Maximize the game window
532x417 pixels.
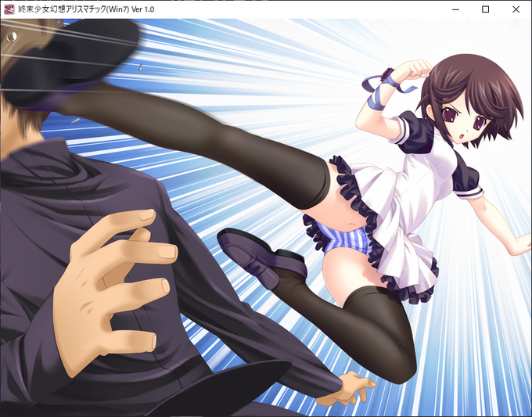[486, 9]
